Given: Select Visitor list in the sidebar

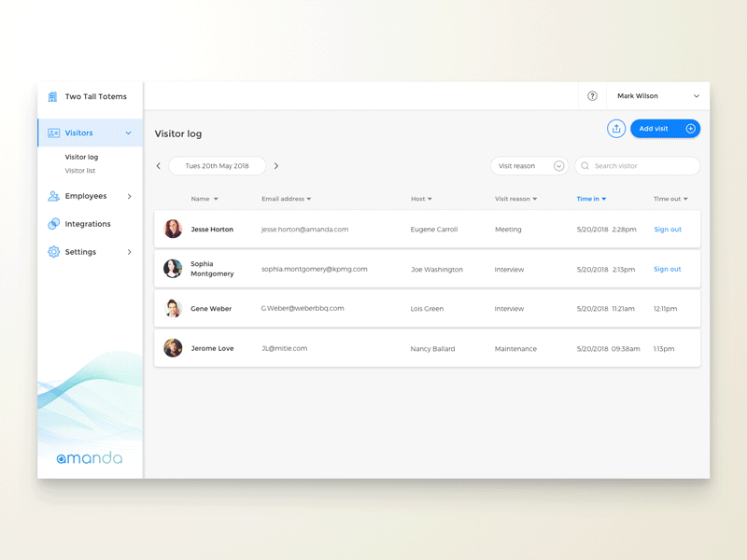Looking at the screenshot, I should pos(82,171).
